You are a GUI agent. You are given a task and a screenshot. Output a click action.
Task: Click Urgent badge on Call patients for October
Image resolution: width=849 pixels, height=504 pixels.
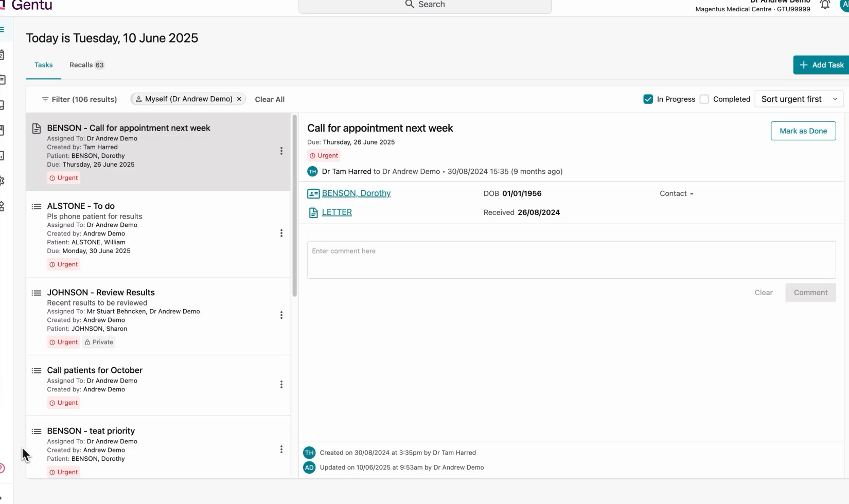point(64,403)
